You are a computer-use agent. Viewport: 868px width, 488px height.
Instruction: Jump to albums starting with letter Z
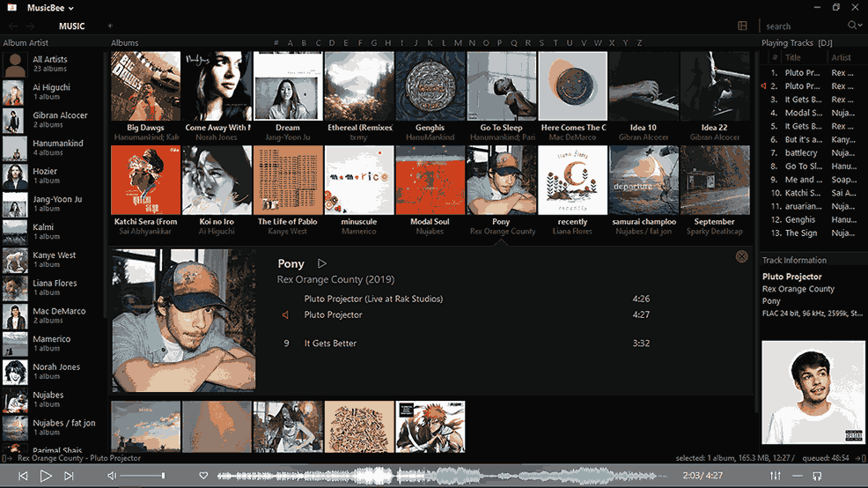tap(639, 42)
